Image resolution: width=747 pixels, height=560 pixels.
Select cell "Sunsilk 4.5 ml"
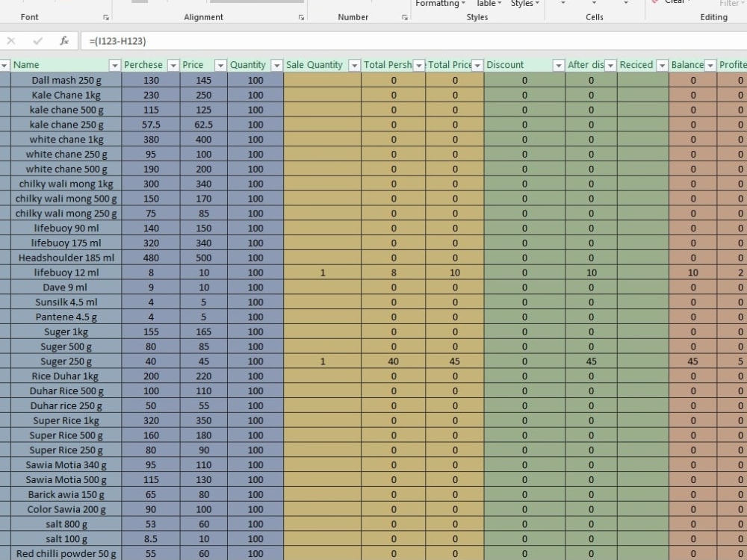(x=66, y=302)
